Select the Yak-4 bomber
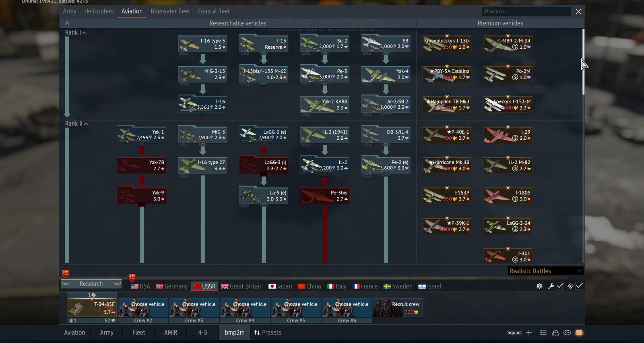644x343 pixels. 386,74
